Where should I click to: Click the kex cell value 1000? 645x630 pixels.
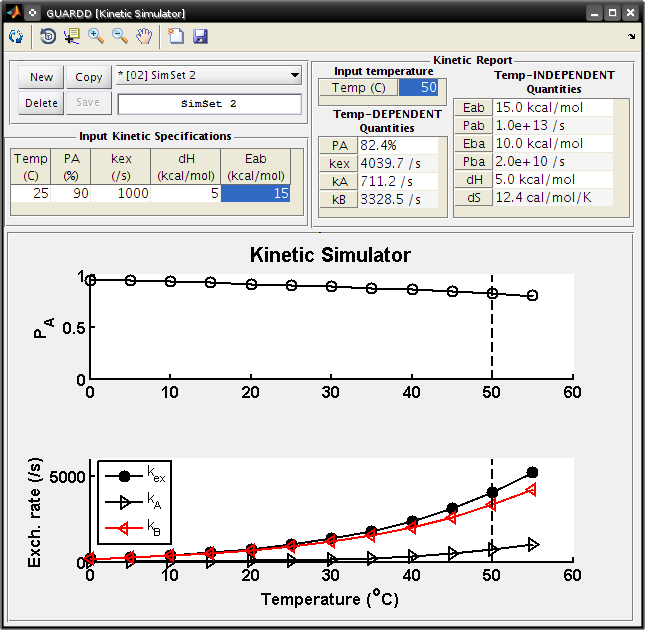(121, 193)
